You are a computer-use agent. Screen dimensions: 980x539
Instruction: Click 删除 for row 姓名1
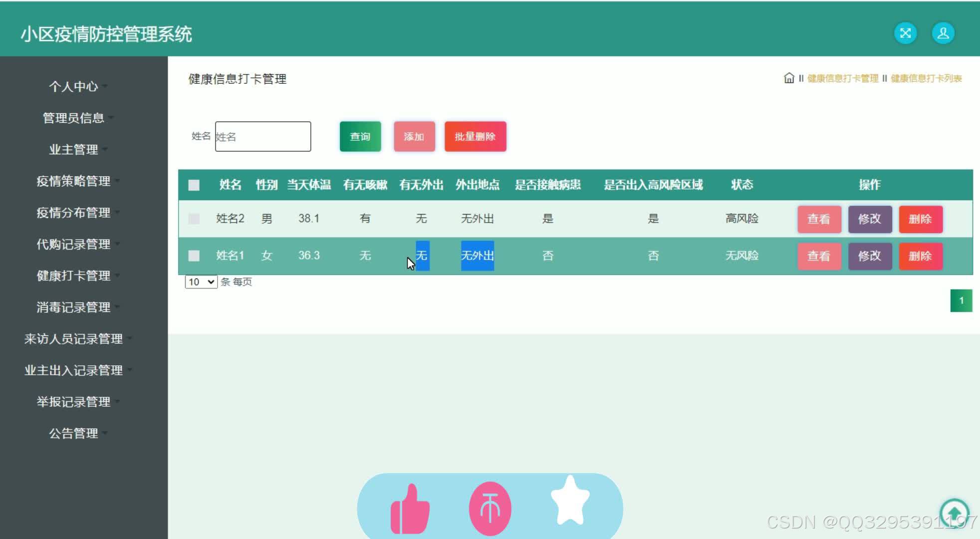click(921, 256)
